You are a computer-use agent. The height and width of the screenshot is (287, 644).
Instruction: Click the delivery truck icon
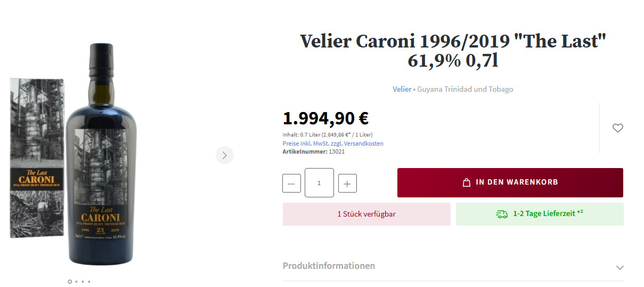coord(502,214)
